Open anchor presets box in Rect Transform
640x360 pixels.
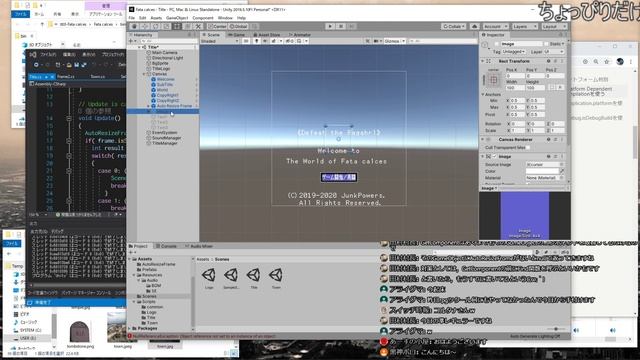(x=493, y=80)
